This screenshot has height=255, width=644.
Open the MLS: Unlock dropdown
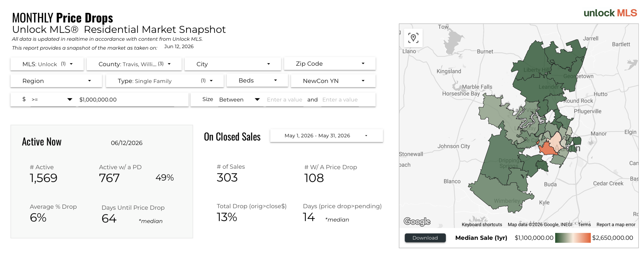[47, 64]
